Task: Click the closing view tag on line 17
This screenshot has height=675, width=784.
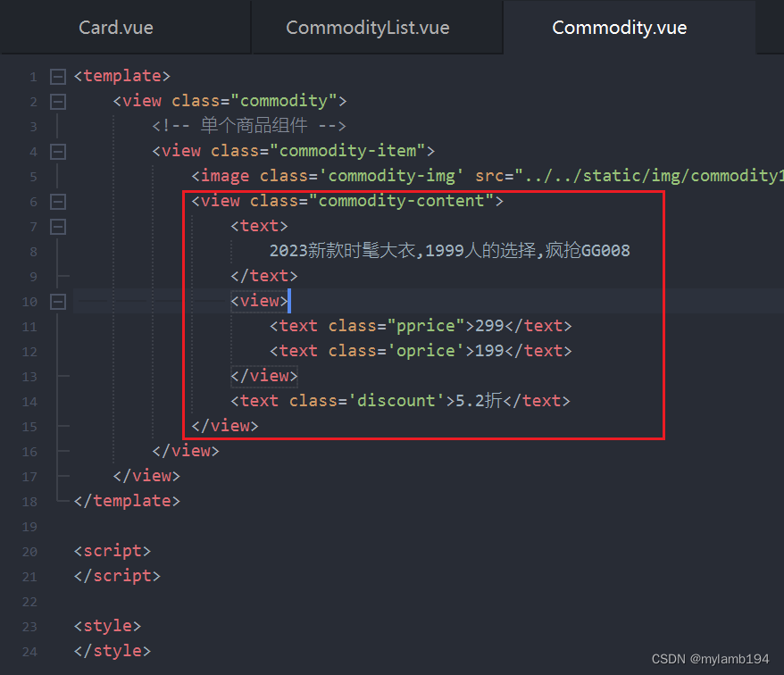Action: pyautogui.click(x=146, y=476)
